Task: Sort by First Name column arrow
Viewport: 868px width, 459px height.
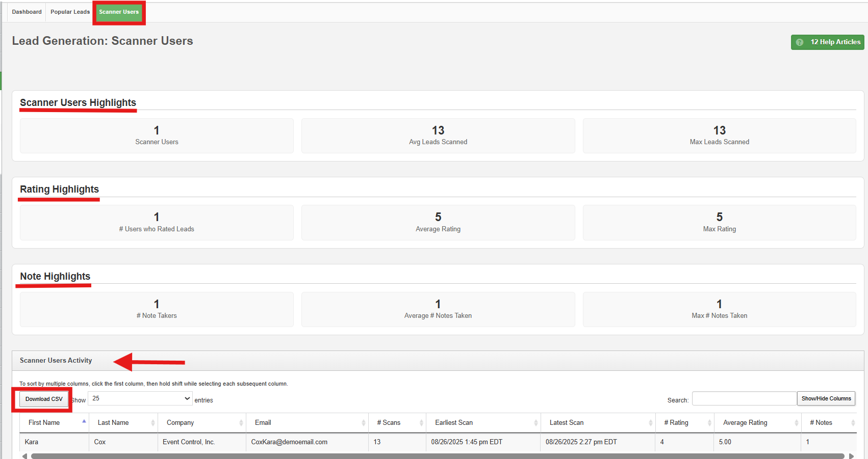Action: coord(84,422)
